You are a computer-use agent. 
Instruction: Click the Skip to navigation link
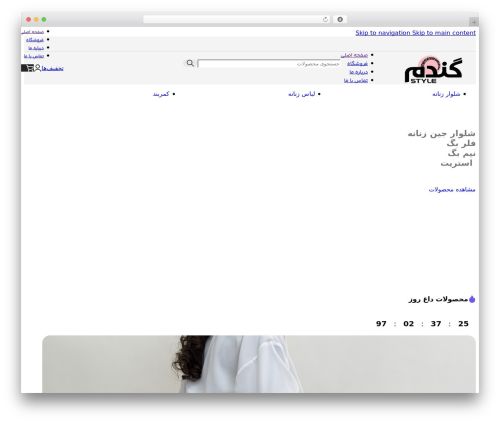[x=383, y=33]
